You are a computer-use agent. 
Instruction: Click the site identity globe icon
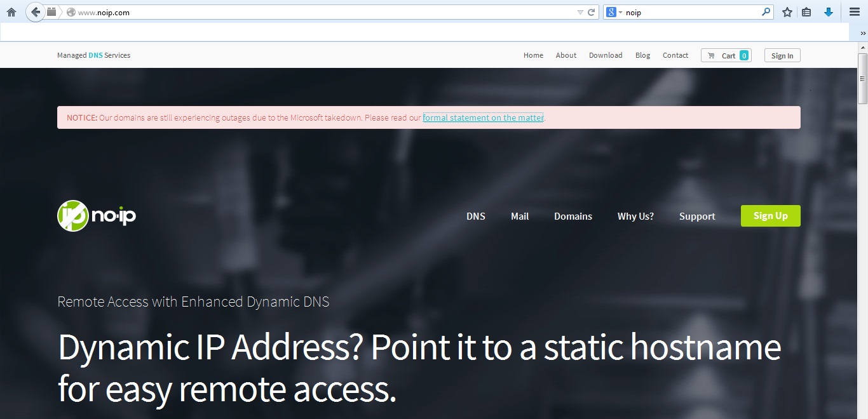pyautogui.click(x=71, y=12)
